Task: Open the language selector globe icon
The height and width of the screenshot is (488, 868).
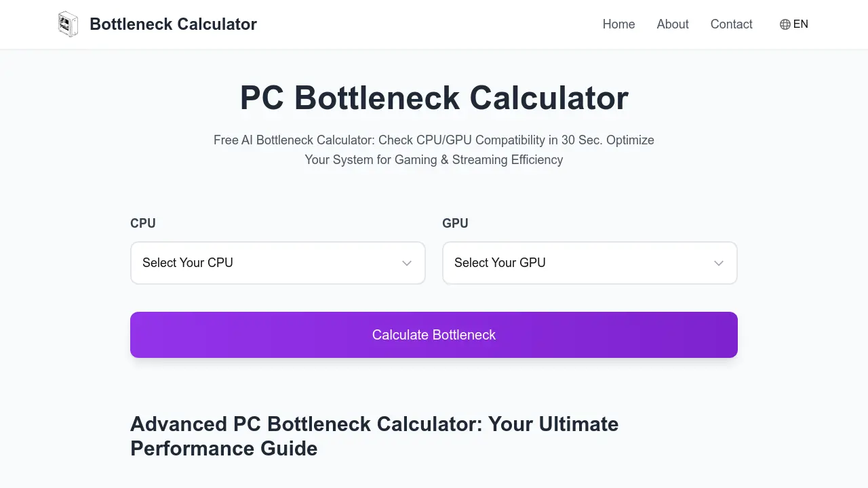Action: click(784, 24)
